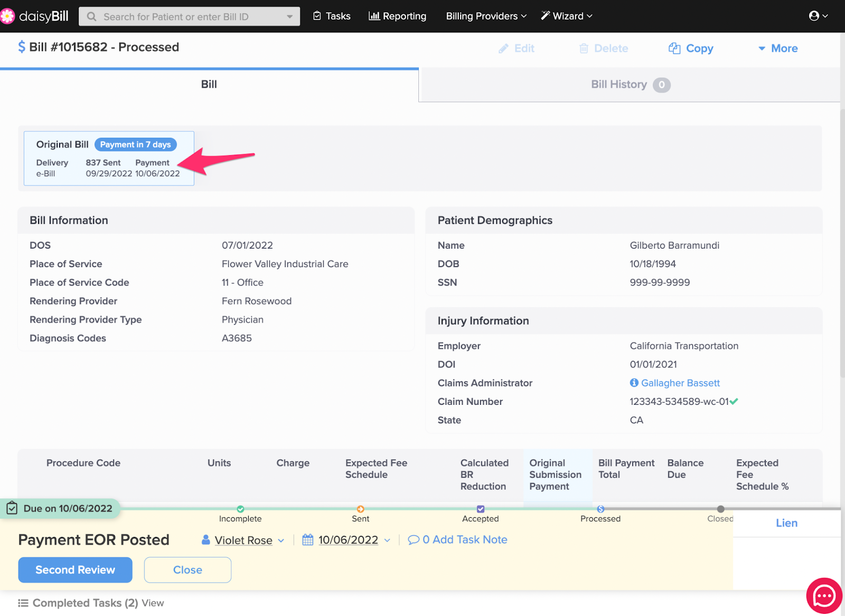Click the Accepted checkmark timeline marker

[481, 509]
